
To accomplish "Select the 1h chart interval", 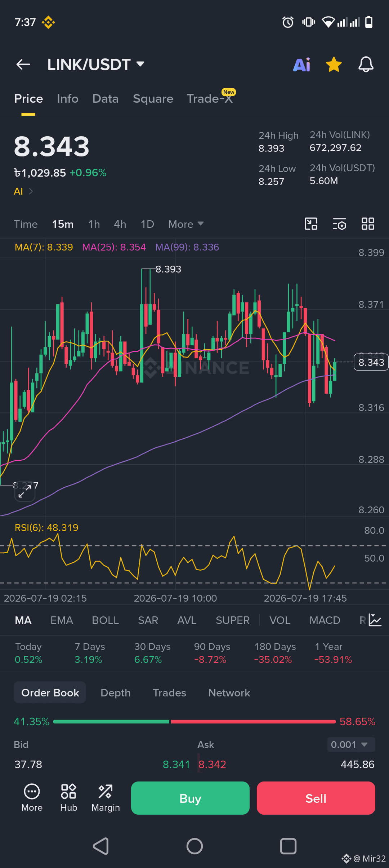I will click(x=94, y=224).
